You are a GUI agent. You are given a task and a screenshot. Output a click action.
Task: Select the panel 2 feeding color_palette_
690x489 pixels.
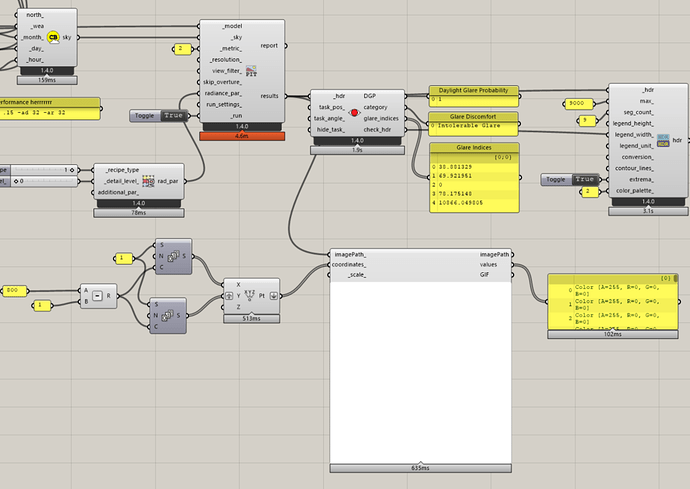pos(590,192)
